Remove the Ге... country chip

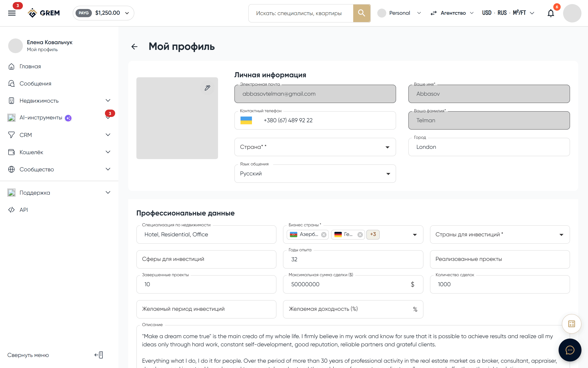pyautogui.click(x=360, y=235)
